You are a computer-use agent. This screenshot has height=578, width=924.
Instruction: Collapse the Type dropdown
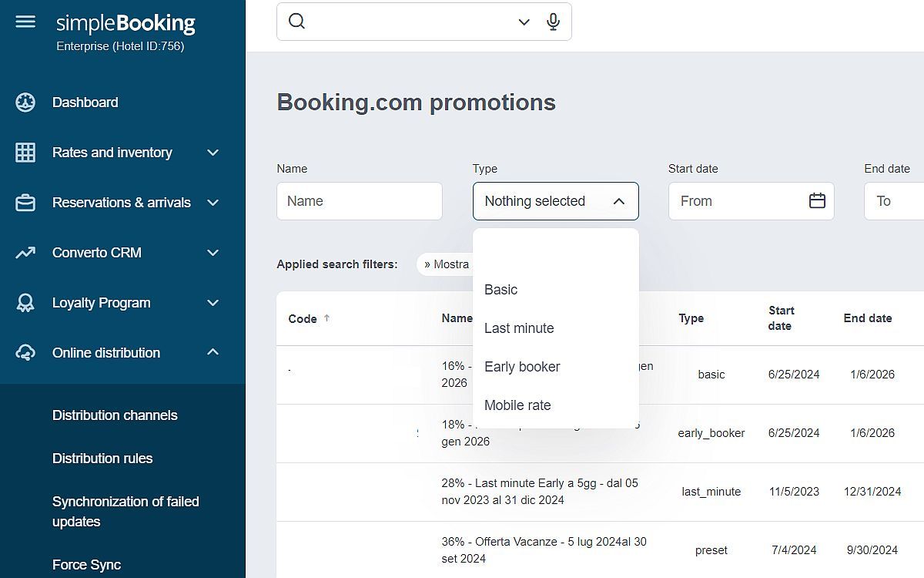pyautogui.click(x=619, y=201)
